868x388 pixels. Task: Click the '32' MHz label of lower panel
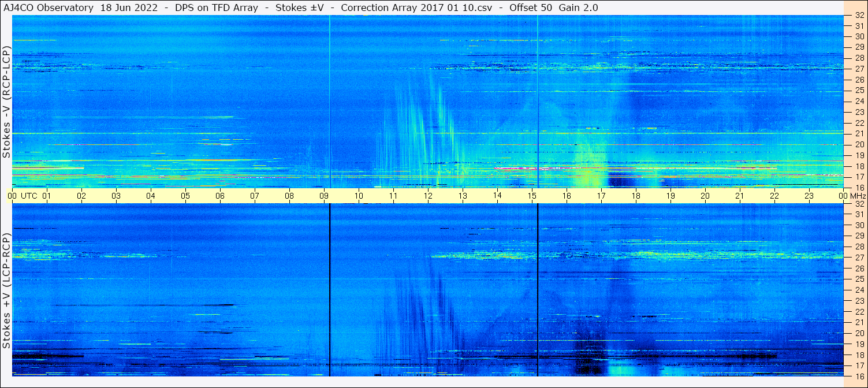tap(859, 204)
